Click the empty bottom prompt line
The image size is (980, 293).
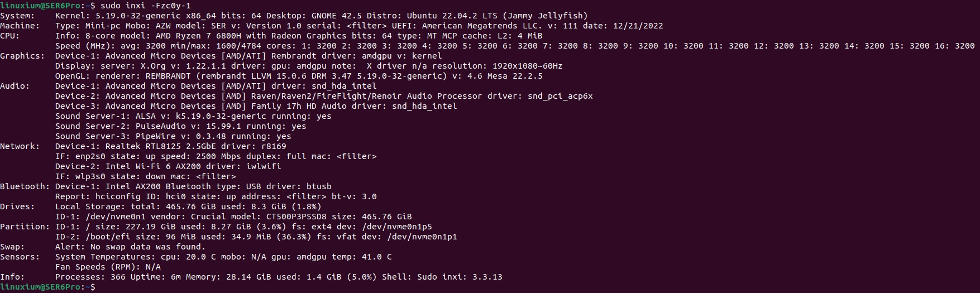click(x=490, y=287)
